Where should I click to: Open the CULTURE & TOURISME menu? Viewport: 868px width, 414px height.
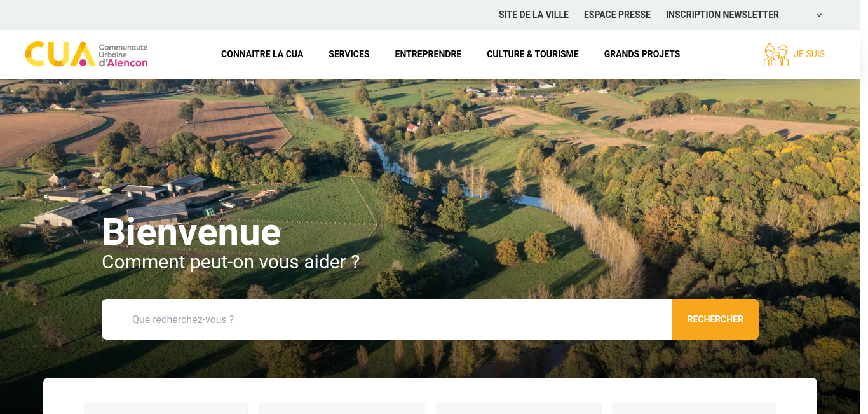532,54
